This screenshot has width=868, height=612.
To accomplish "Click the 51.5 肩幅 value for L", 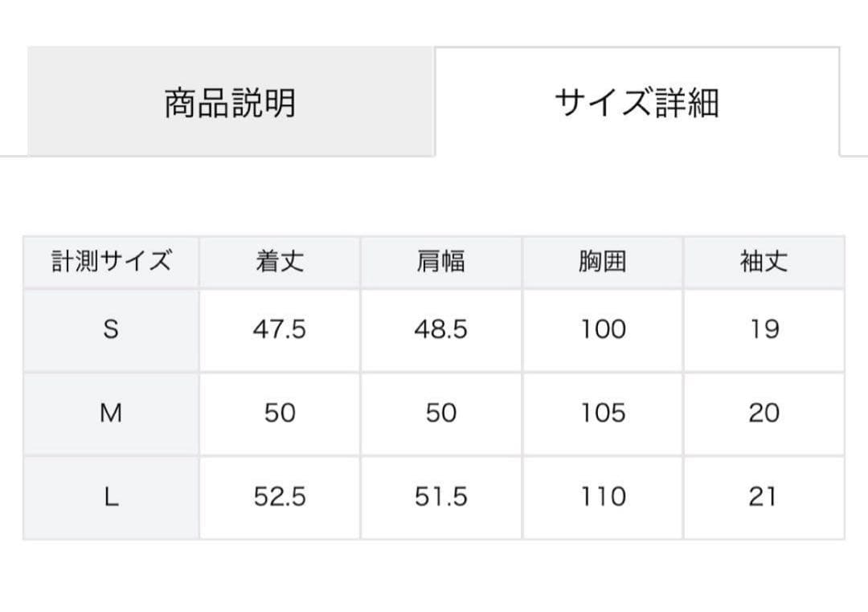I will pos(441,497).
